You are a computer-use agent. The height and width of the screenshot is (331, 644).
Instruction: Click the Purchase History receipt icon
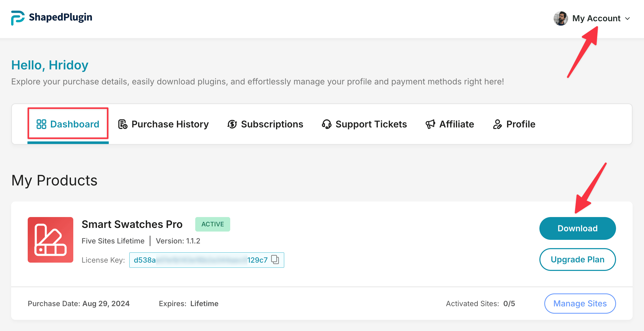click(x=123, y=124)
